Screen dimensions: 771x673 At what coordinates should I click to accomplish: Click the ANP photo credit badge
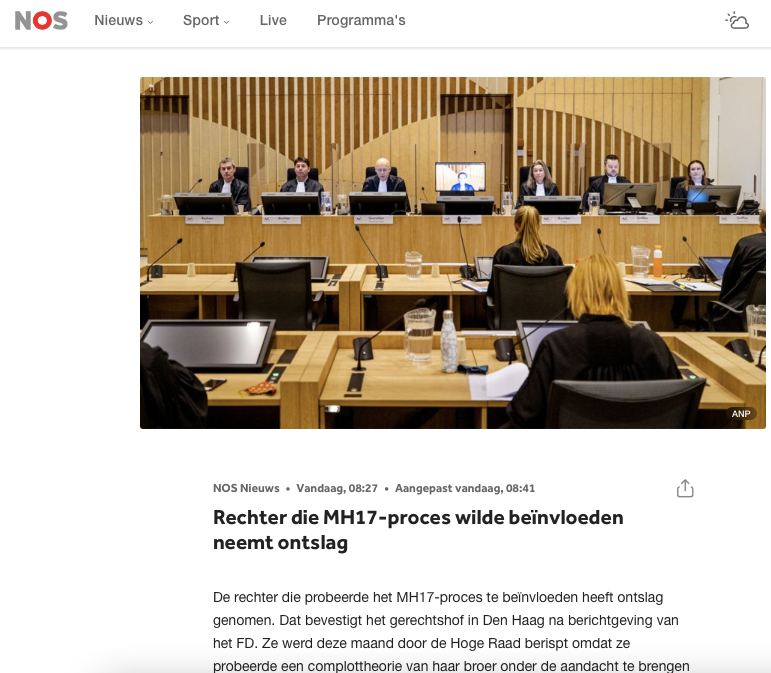point(741,414)
